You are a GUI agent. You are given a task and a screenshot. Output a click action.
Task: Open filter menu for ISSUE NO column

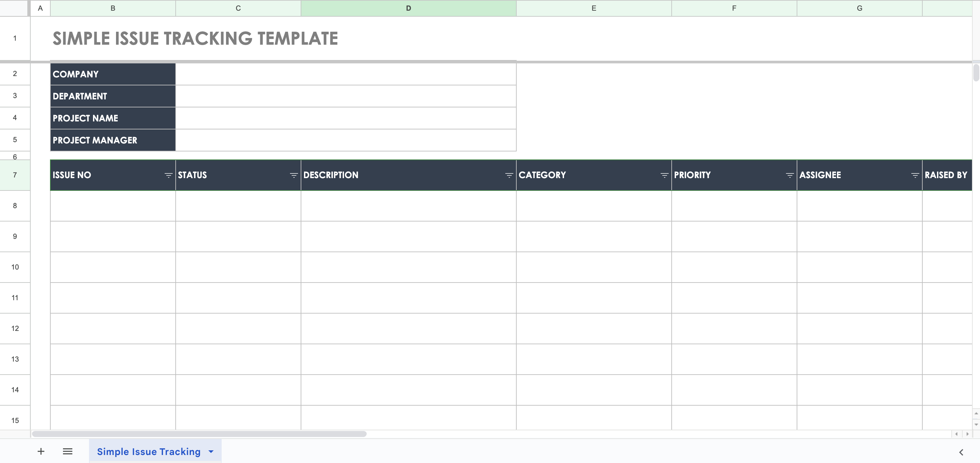(168, 175)
